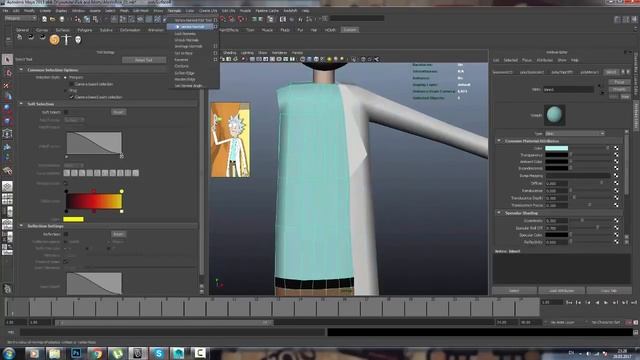
Task: Collapse Common Material Attributes section
Action: (499, 141)
